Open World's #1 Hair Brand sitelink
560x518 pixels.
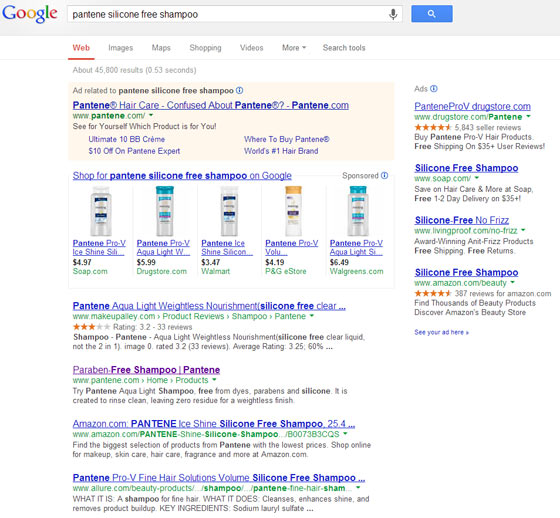click(281, 151)
